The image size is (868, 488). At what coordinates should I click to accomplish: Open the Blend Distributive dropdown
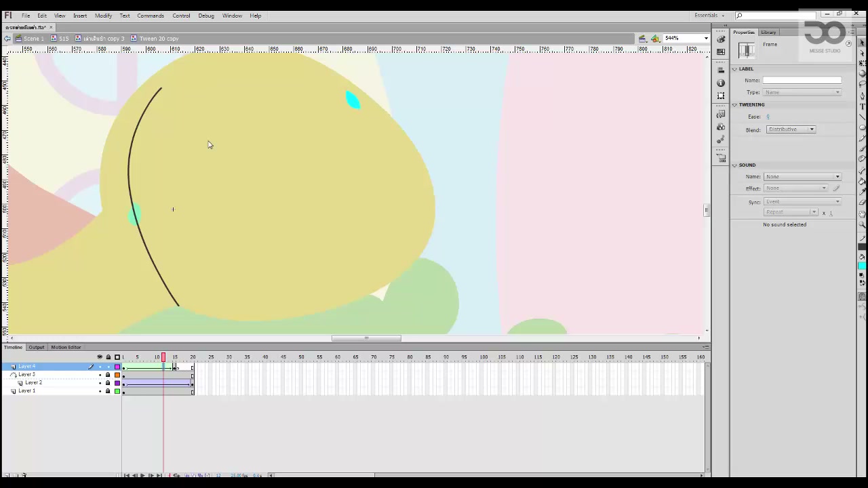(791, 129)
